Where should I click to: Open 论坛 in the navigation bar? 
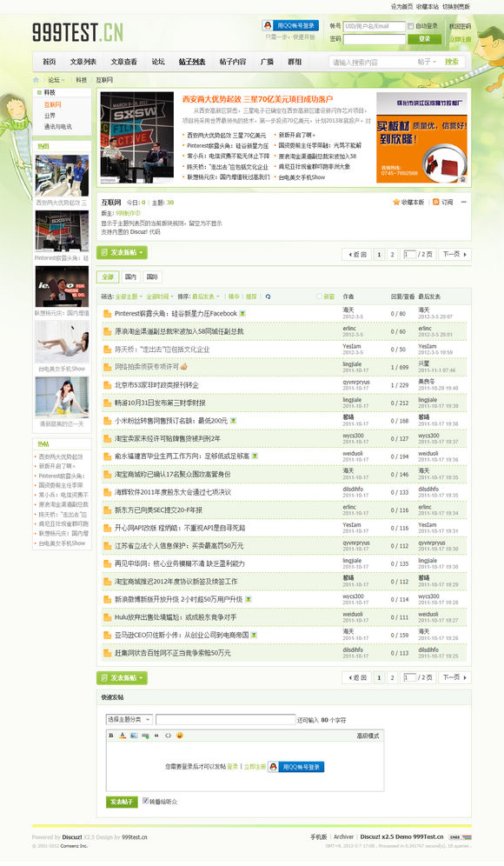pos(158,62)
